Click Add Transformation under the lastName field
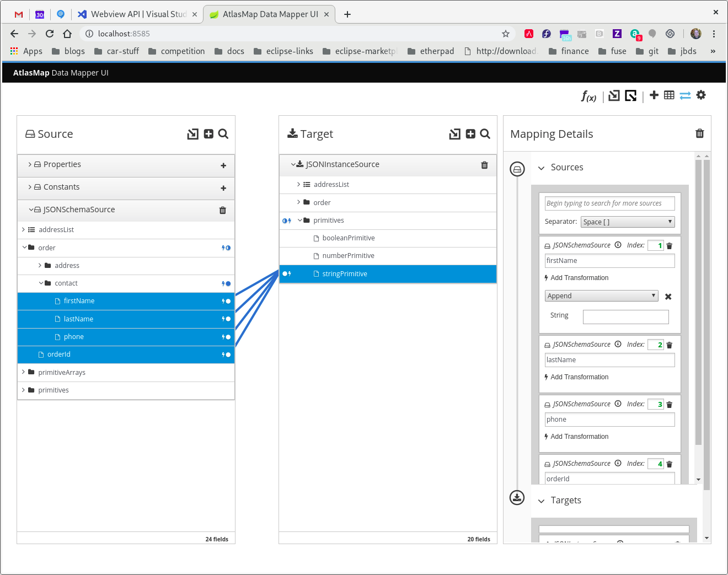Viewport: 728px width, 575px height. pos(577,377)
